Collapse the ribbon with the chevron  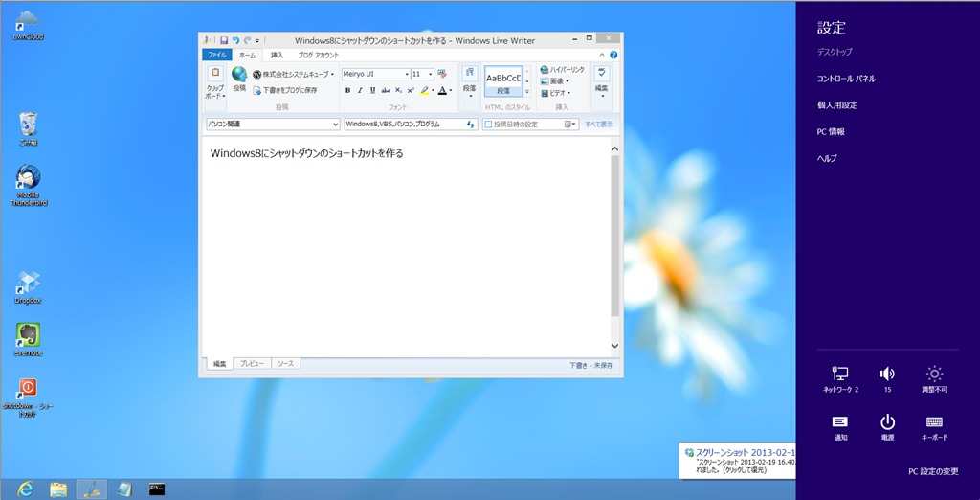[603, 55]
